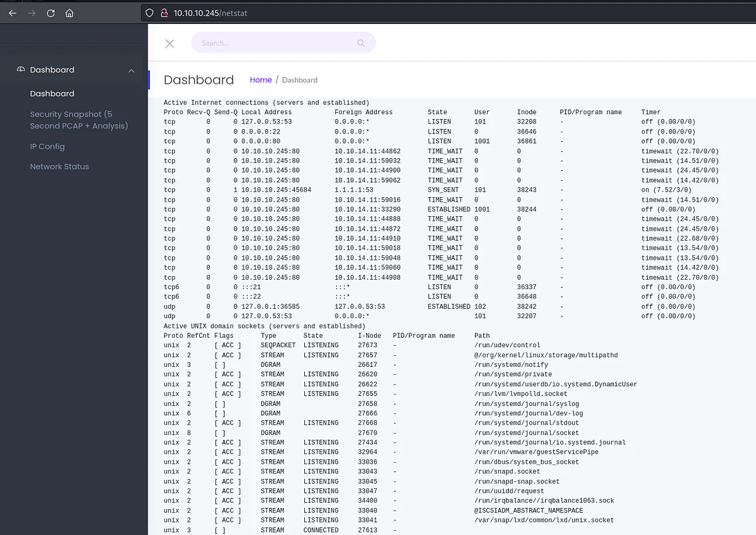Click the Dashboard breadcrumb text
This screenshot has width=756, height=535.
point(300,80)
